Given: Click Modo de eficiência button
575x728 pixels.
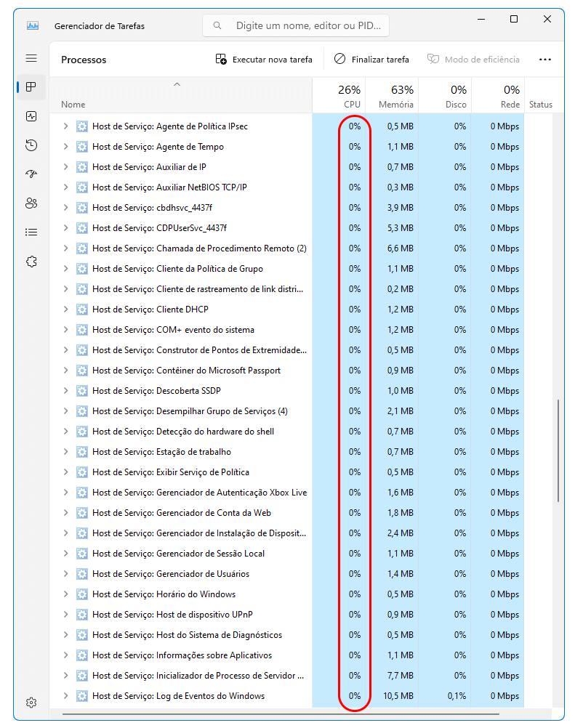Looking at the screenshot, I should (473, 60).
